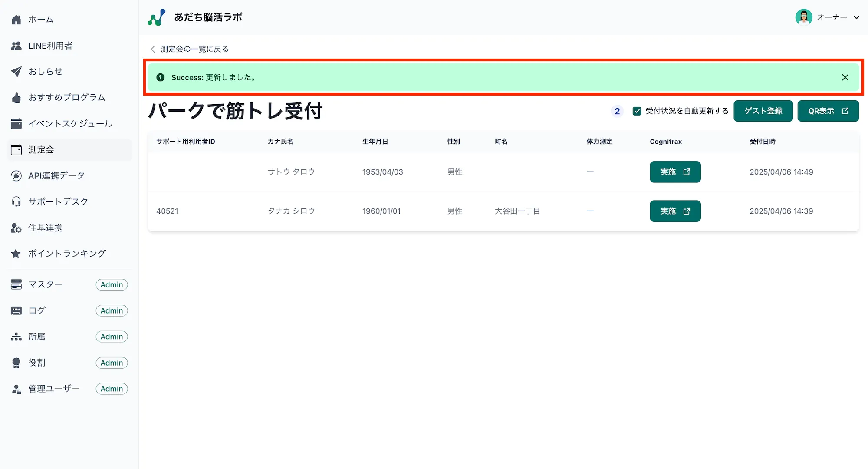Expand options via owner avatar chevron
Image resolution: width=868 pixels, height=469 pixels.
pyautogui.click(x=857, y=17)
